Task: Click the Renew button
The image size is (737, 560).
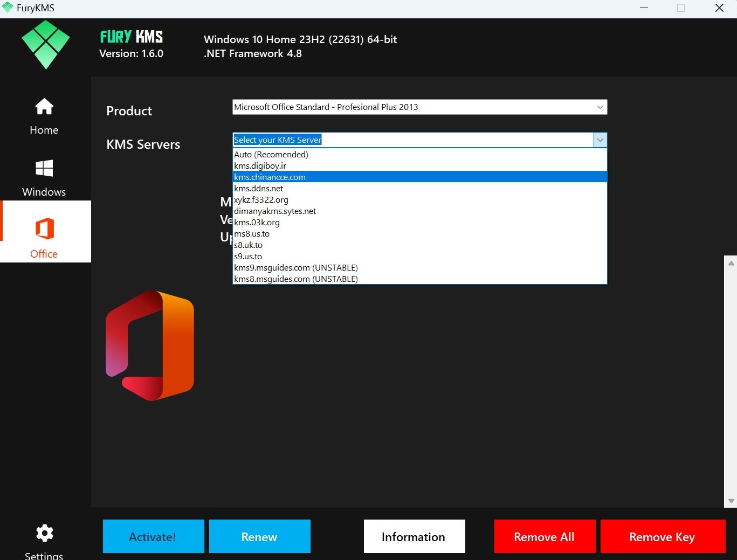Action: (259, 536)
